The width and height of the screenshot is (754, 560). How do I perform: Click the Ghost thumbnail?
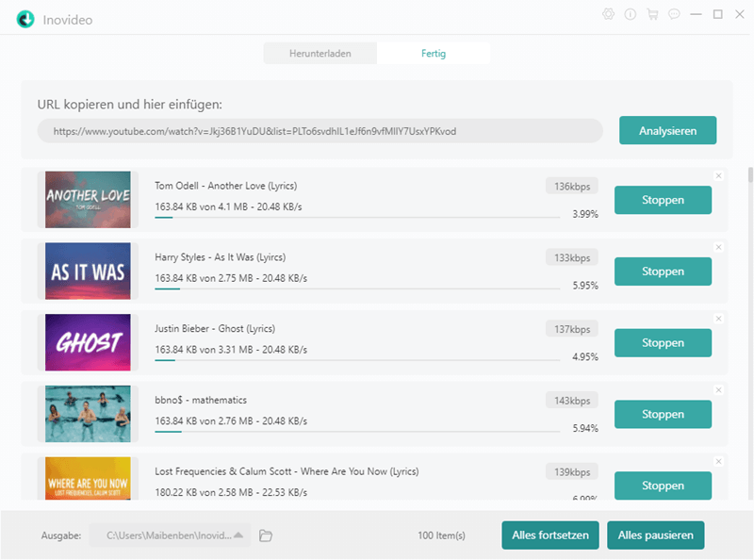tap(88, 342)
